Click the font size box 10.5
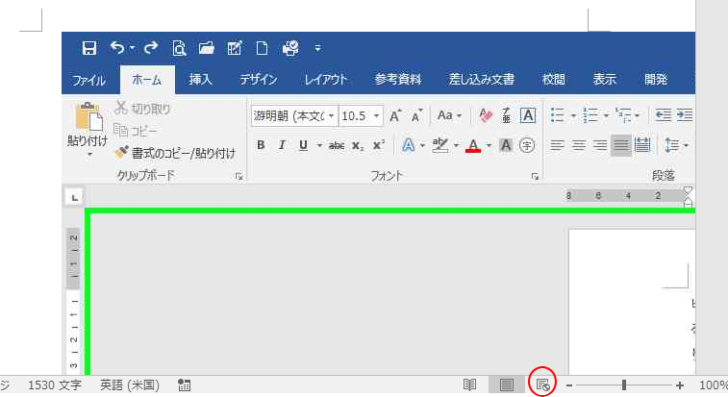This screenshot has width=728, height=397. 354,116
